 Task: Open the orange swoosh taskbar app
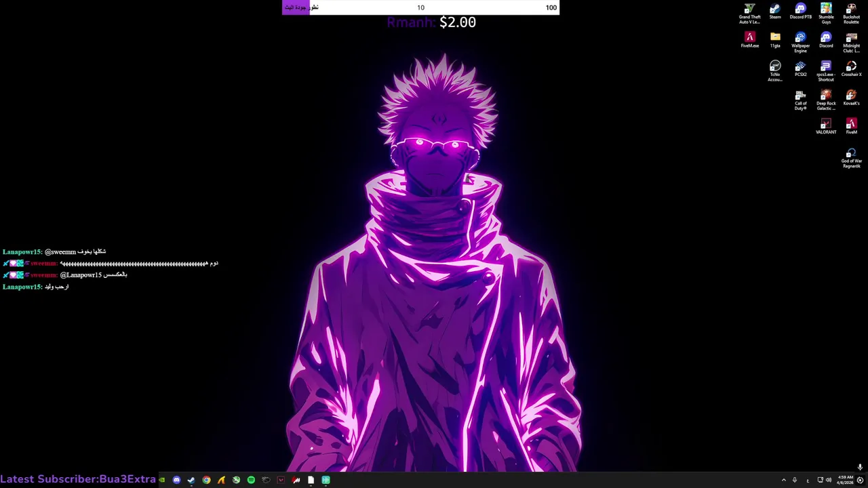coord(221,480)
